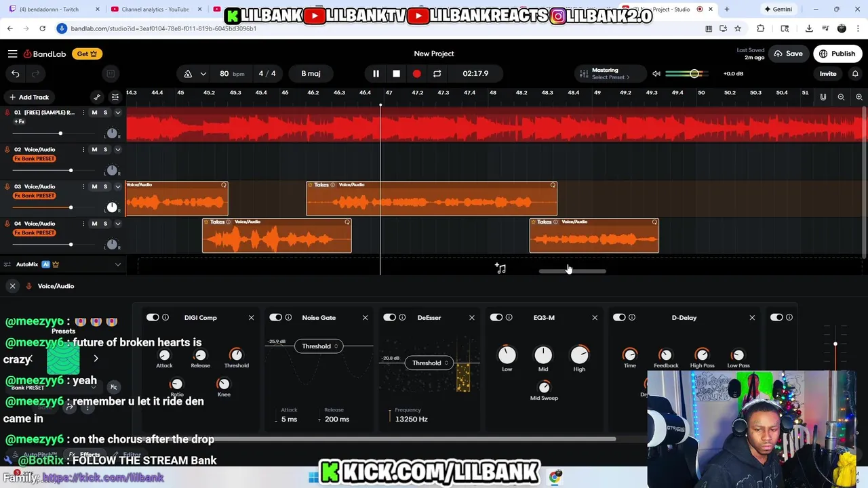This screenshot has width=868, height=488.
Task: Click the BandLab logo
Action: point(45,54)
